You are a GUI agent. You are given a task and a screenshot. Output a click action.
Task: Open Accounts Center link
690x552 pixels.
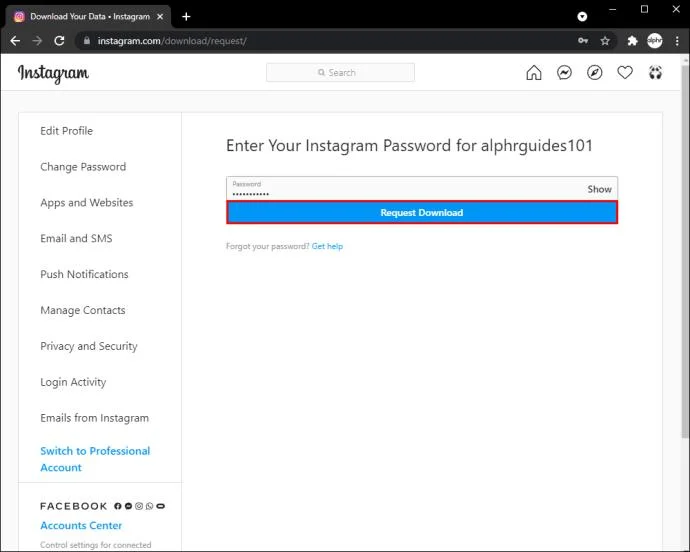(x=81, y=525)
